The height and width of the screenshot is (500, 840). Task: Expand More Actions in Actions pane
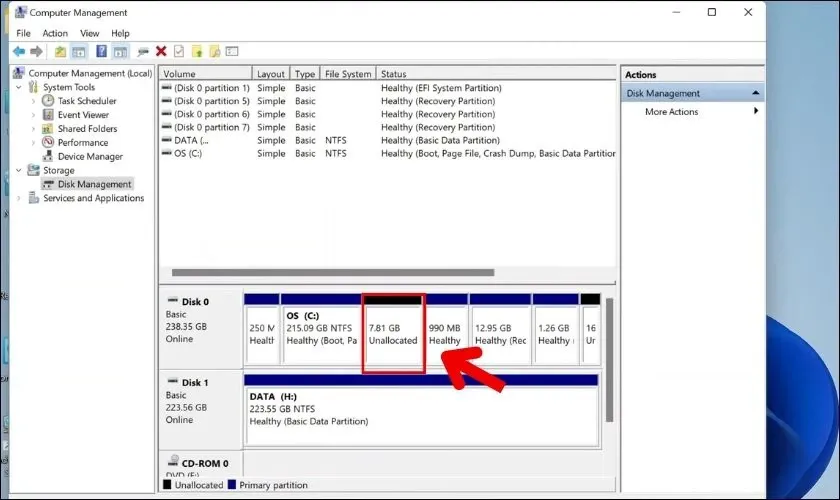(x=672, y=112)
